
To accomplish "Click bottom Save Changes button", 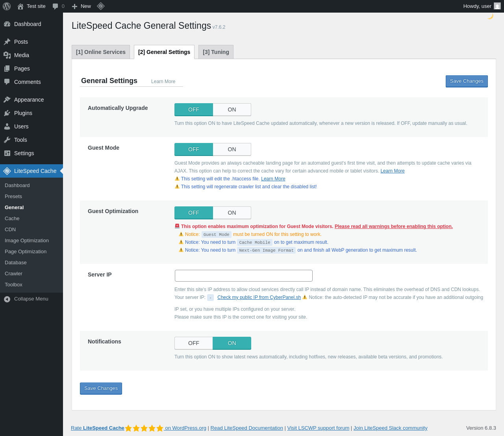I will click(101, 388).
